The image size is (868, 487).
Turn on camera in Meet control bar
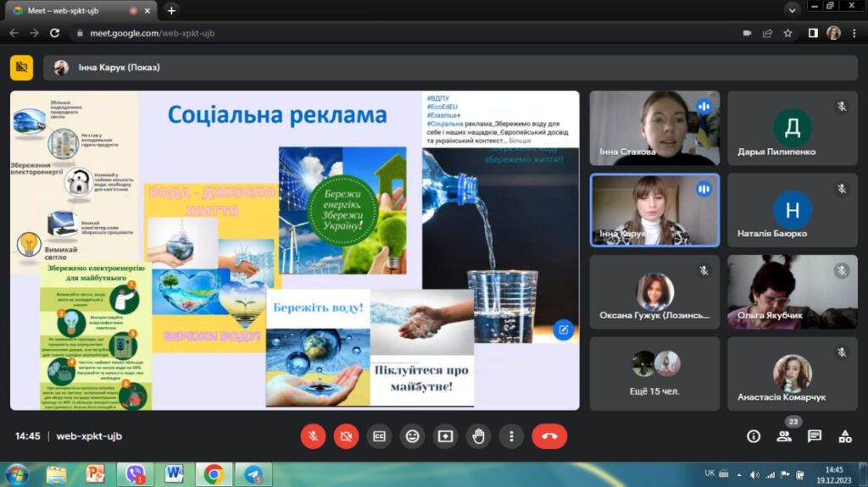pos(346,436)
